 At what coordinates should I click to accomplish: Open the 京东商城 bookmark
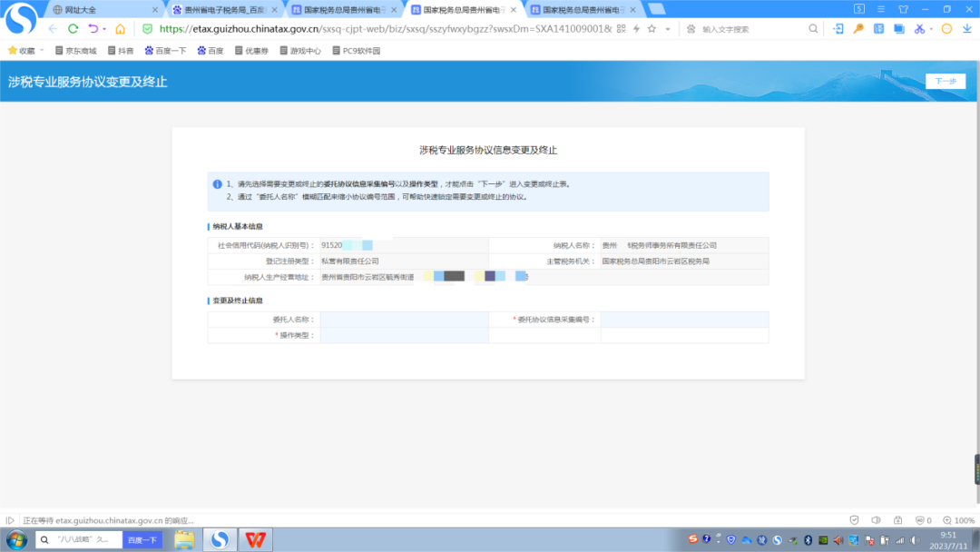(x=75, y=51)
